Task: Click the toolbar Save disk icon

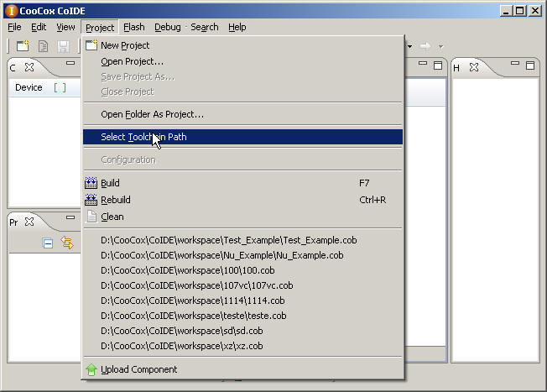Action: tap(63, 46)
